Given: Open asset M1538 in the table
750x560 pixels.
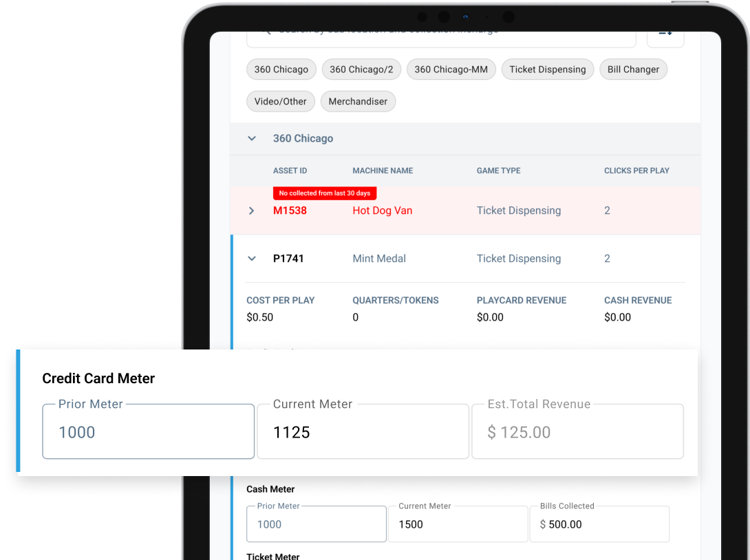Looking at the screenshot, I should click(290, 211).
